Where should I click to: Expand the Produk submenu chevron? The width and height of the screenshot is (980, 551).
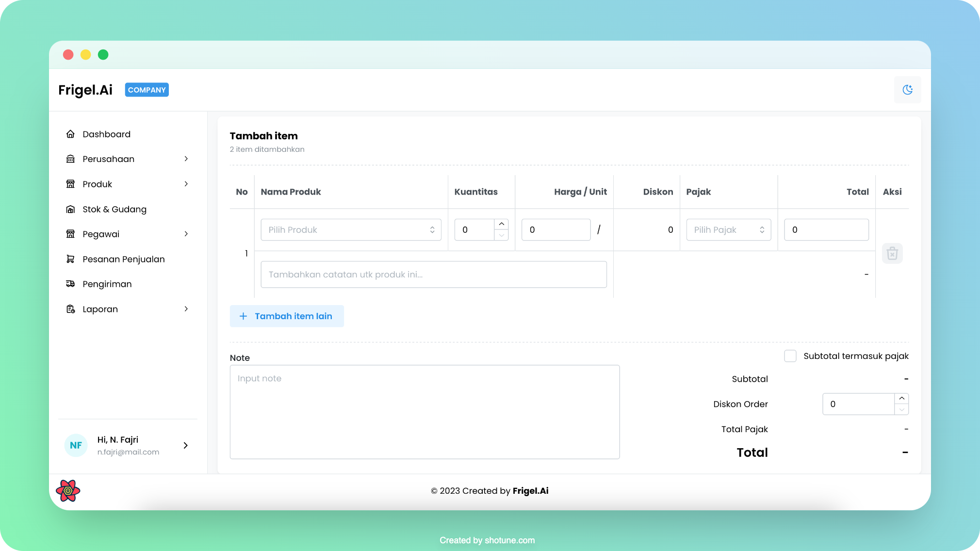186,184
